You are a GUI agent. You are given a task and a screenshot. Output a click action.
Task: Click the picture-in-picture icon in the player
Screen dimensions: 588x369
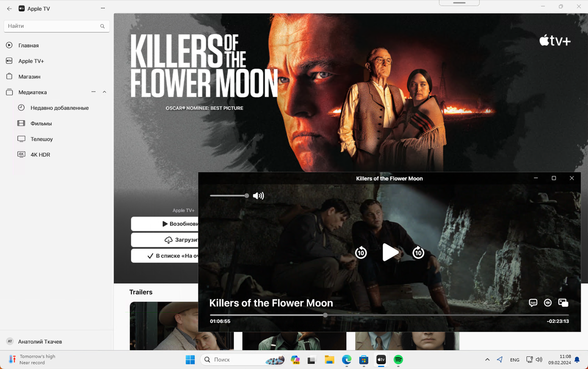(563, 302)
